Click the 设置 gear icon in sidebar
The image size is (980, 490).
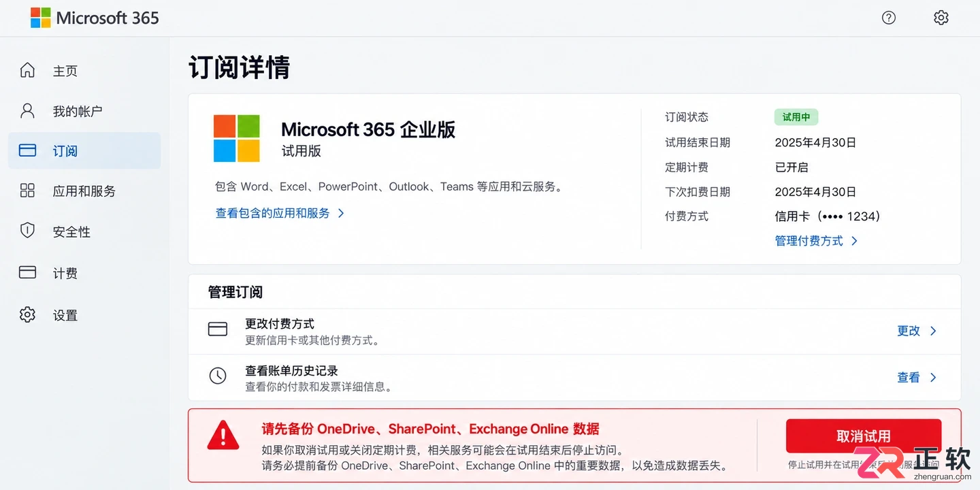(27, 314)
